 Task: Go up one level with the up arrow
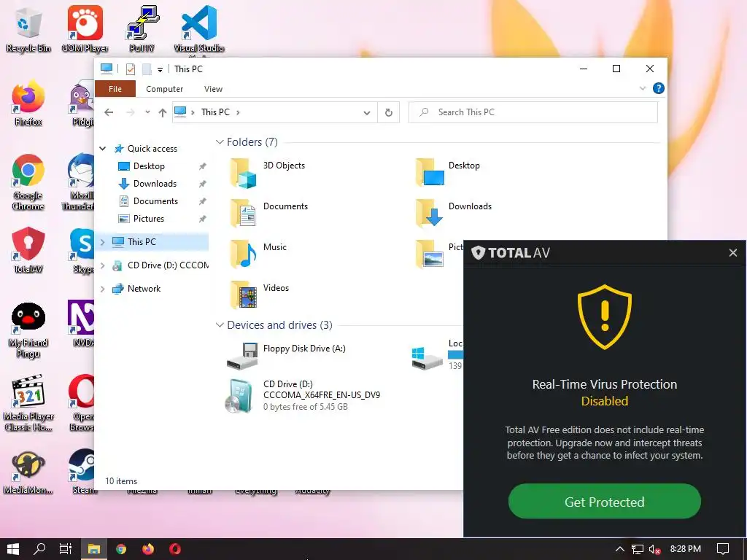[163, 112]
